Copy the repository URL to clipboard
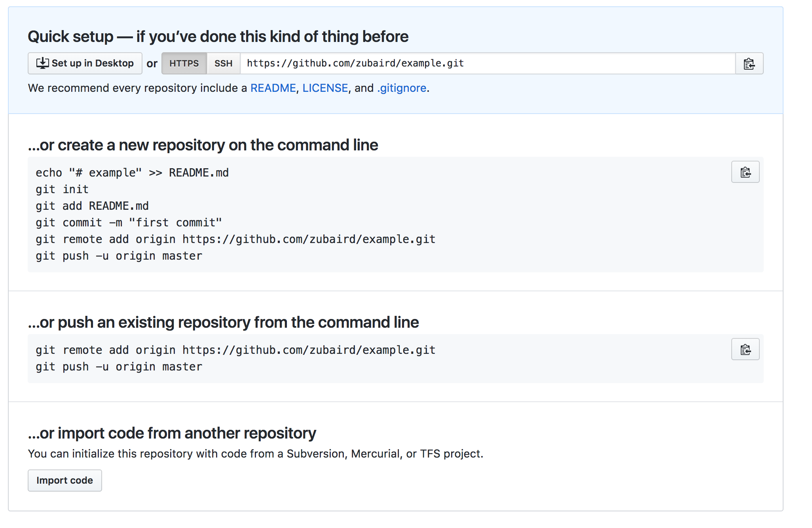Screen dimensions: 812x528 749,64
